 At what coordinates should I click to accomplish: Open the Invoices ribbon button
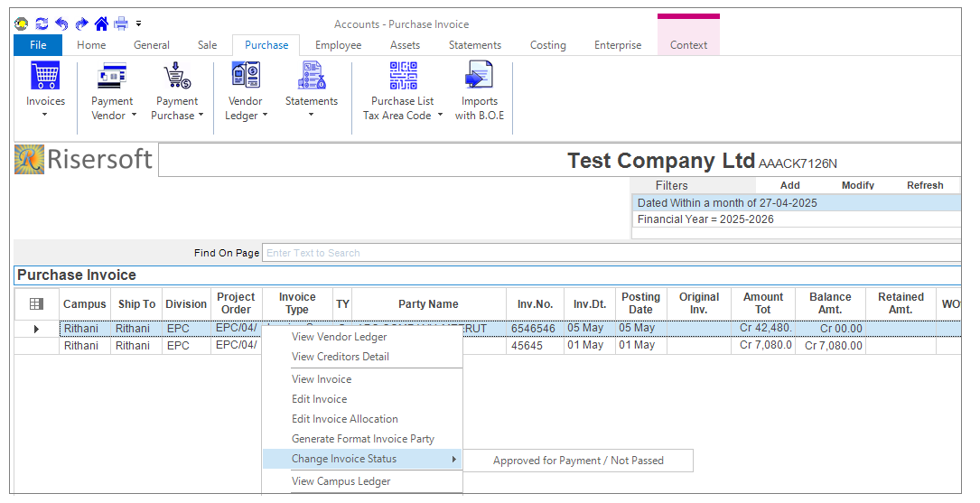point(45,77)
